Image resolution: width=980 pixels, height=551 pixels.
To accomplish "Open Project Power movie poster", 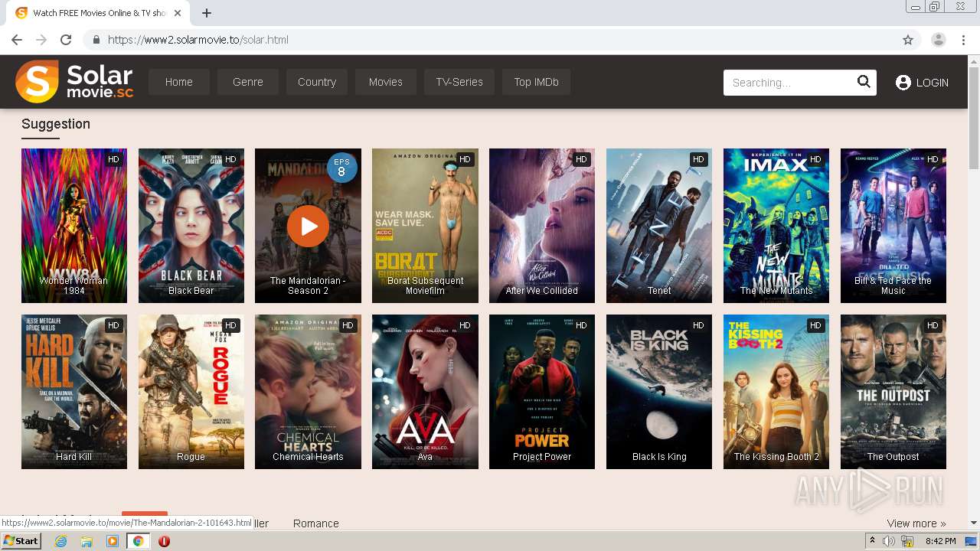I will point(542,392).
